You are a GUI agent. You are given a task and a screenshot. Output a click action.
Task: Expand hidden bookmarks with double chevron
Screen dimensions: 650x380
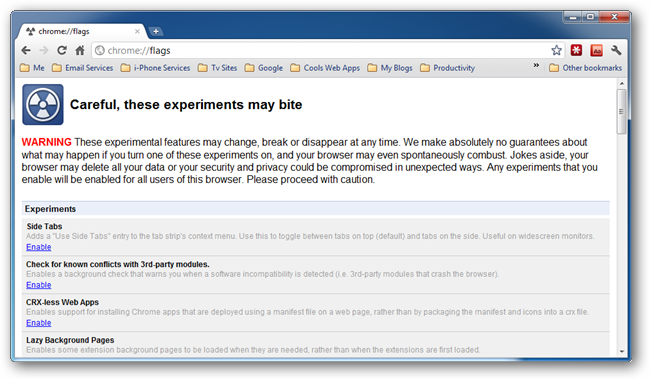536,65
